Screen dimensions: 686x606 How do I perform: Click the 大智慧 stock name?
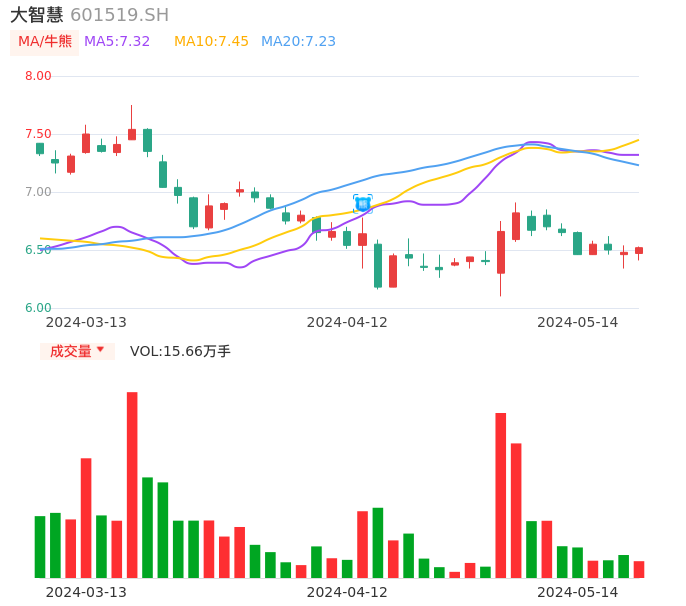tap(37, 15)
